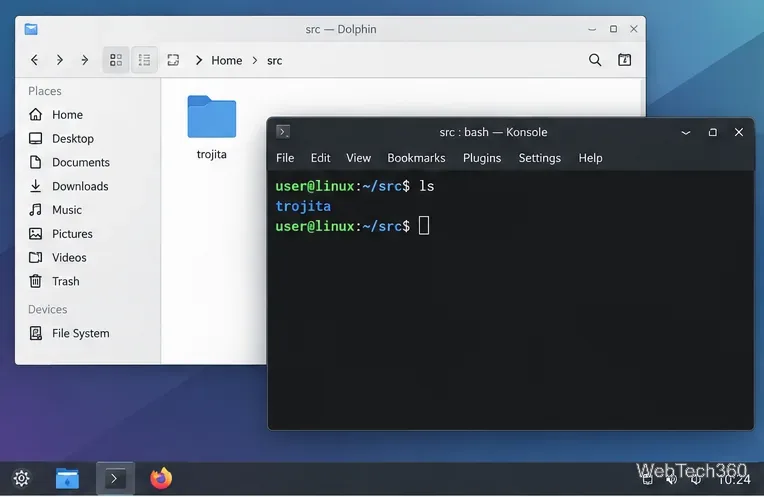Toggle split view in Dolphin toolbar

pos(173,60)
